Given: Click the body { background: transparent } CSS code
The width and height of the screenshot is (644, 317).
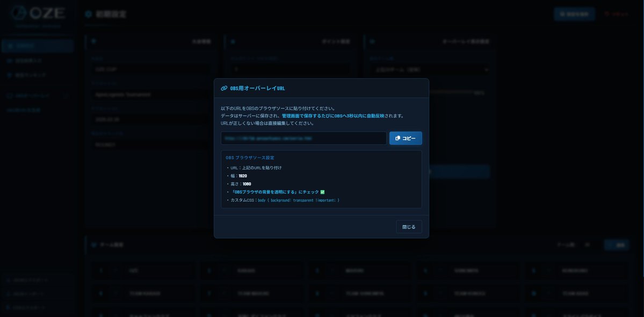Looking at the screenshot, I should point(299,200).
